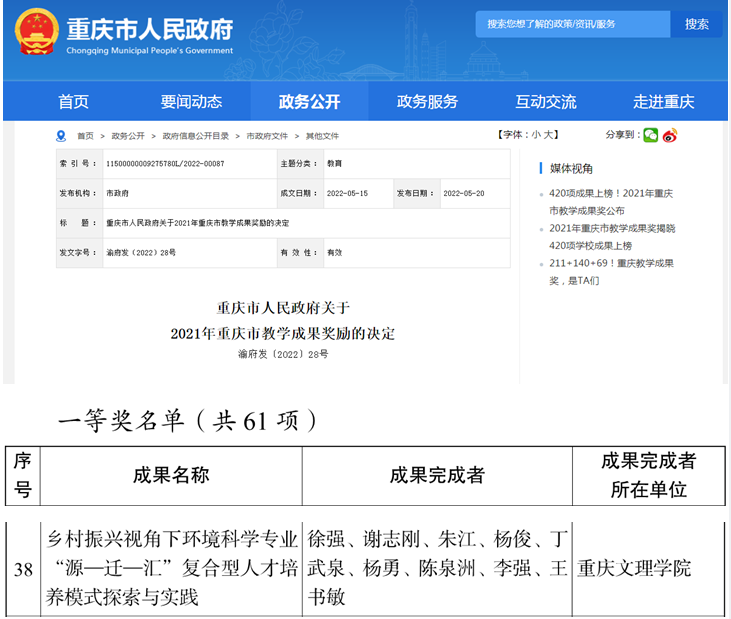731x619 pixels.
Task: Click the breadcrumb location pin icon
Action: [x=61, y=136]
